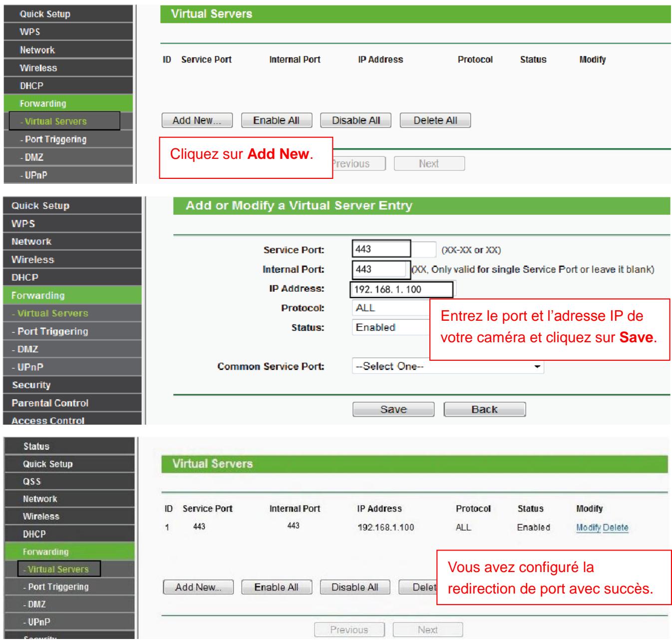Open the QSS menu item
The width and height of the screenshot is (672, 642).
[69, 482]
